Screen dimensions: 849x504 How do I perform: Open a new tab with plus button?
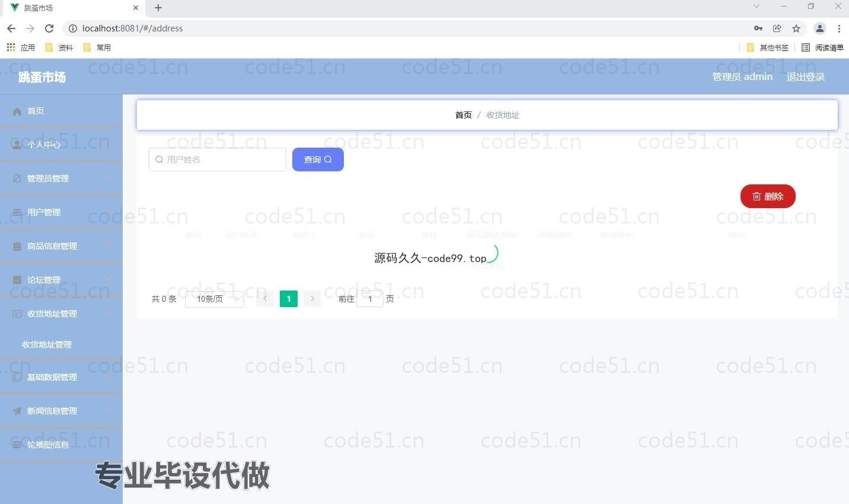tap(158, 8)
